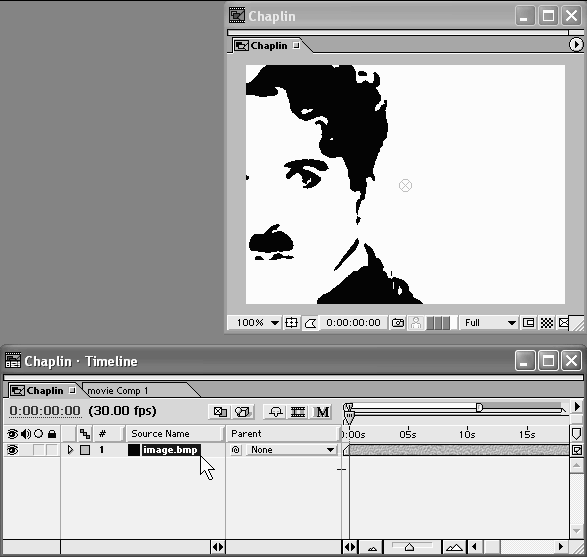The image size is (587, 557).
Task: Click the video eye column header
Action: pos(12,434)
